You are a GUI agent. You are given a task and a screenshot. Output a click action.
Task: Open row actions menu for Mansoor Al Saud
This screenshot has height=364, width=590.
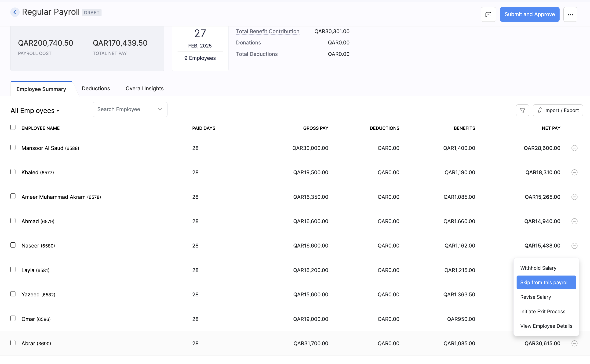coord(574,148)
